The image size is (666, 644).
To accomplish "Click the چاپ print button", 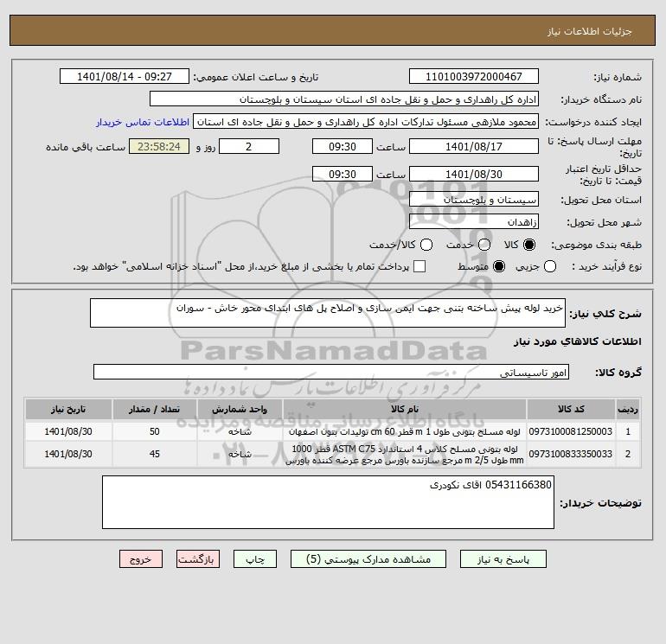I will 255,559.
